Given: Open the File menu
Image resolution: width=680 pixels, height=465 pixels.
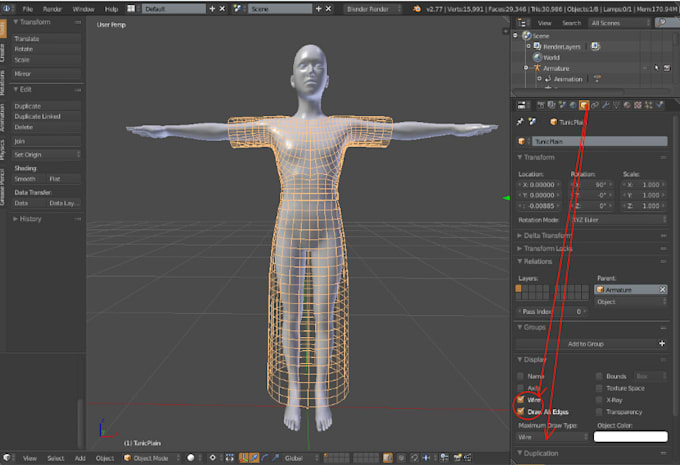Looking at the screenshot, I should [27, 9].
